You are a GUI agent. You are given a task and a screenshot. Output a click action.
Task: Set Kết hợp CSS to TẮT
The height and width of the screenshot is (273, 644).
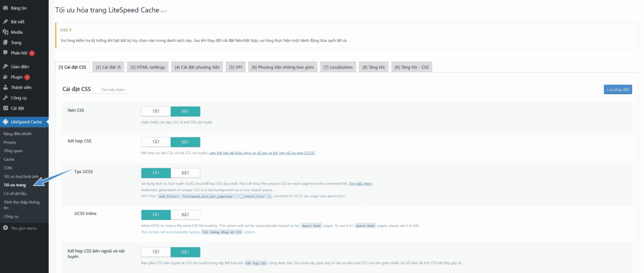tap(156, 142)
